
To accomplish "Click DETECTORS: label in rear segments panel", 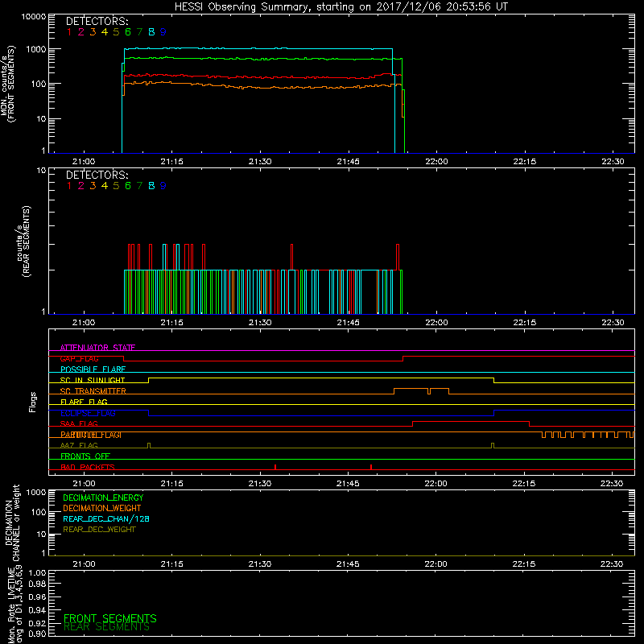I will coord(97,175).
